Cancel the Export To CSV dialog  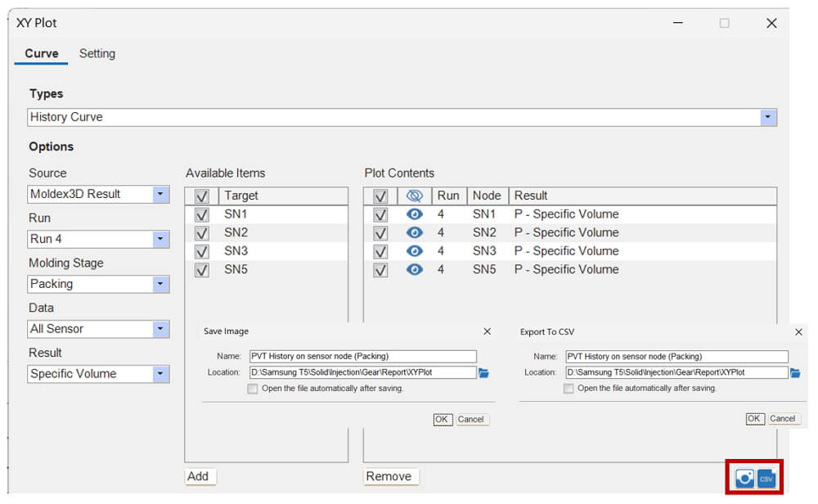pos(783,419)
